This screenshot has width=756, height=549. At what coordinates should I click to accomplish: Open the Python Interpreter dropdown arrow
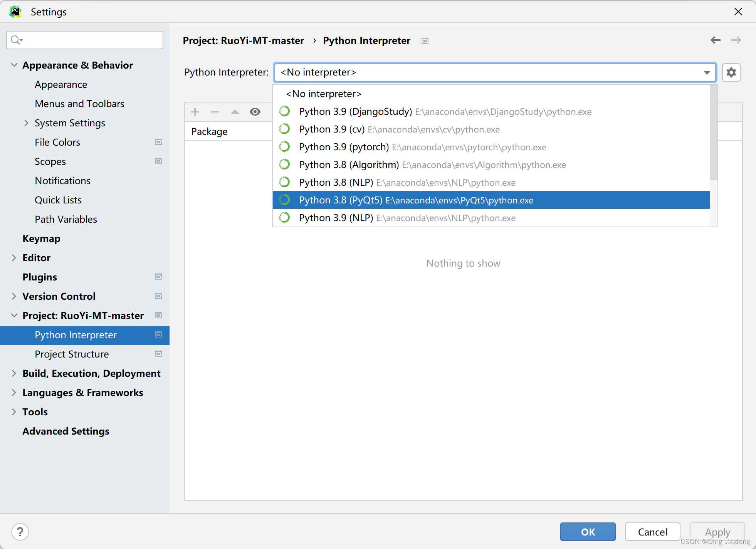click(707, 72)
